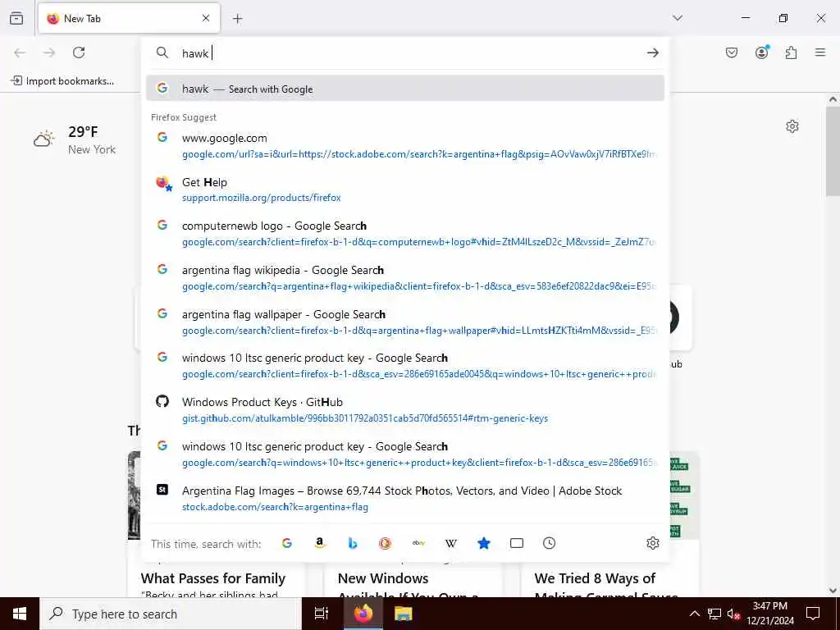
Task: Open Firefox View pinned tab icon
Action: 16,18
